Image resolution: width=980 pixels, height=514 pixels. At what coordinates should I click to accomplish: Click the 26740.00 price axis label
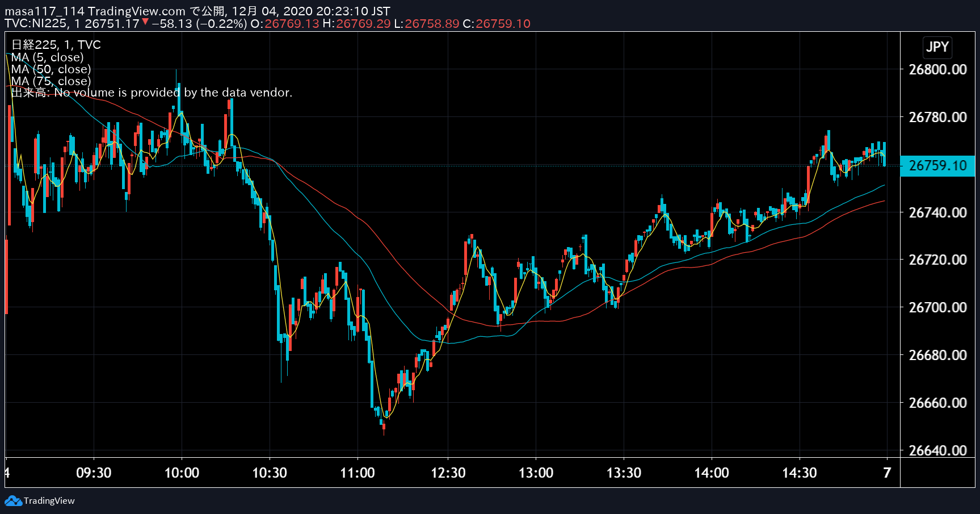937,213
